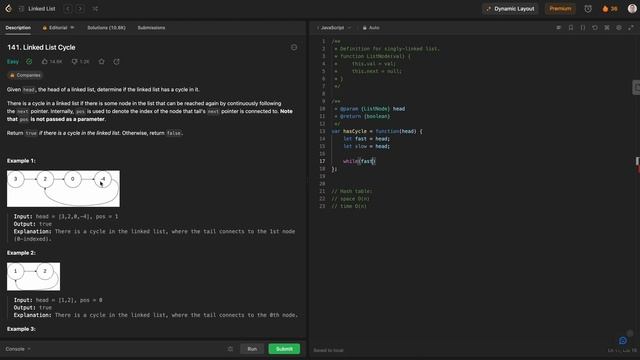Open the problem list panel icon
The width and height of the screenshot is (640, 360).
pos(22,9)
